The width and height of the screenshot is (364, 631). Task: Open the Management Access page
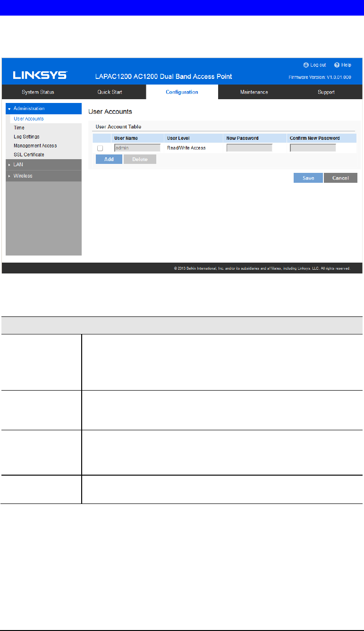[x=35, y=145]
